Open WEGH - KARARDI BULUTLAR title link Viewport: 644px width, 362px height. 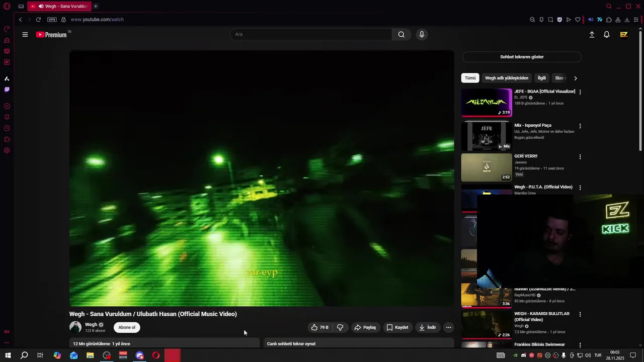[542, 317]
